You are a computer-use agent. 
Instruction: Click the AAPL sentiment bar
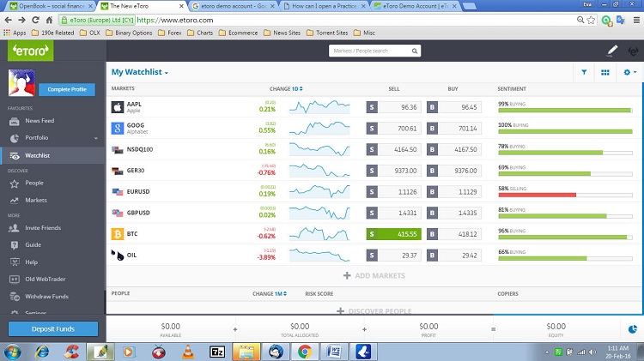pyautogui.click(x=565, y=110)
